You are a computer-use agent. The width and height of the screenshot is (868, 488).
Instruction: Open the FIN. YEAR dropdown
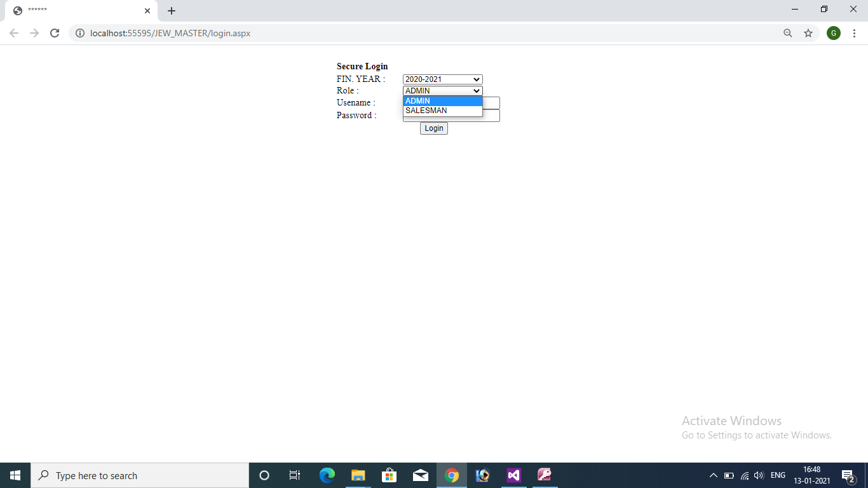(442, 79)
